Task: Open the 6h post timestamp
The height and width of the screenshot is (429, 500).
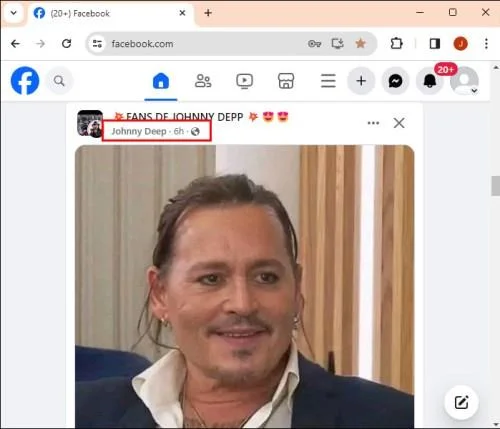Action: pos(179,131)
